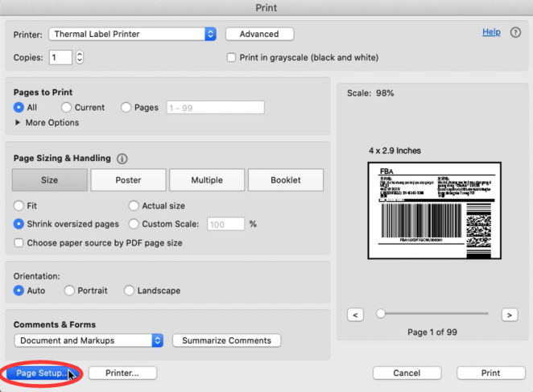Go to previous preview page arrow
533x392 pixels.
point(355,315)
